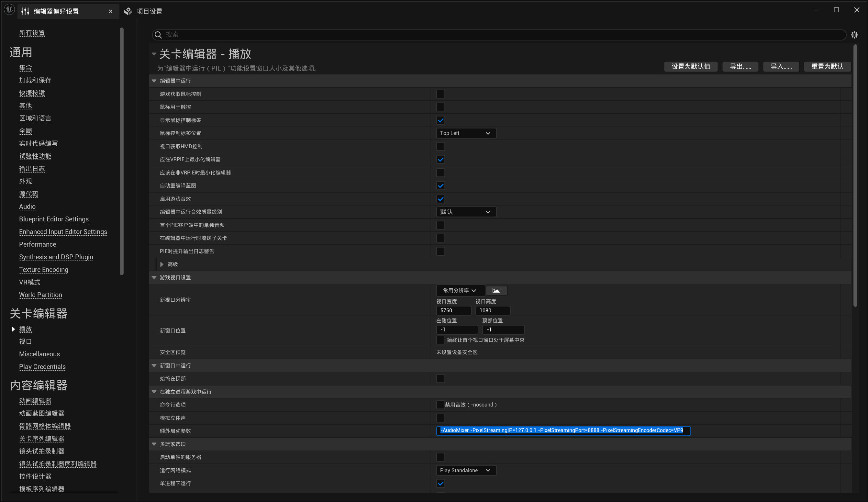Click the Unreal Engine logo icon

(x=9, y=10)
